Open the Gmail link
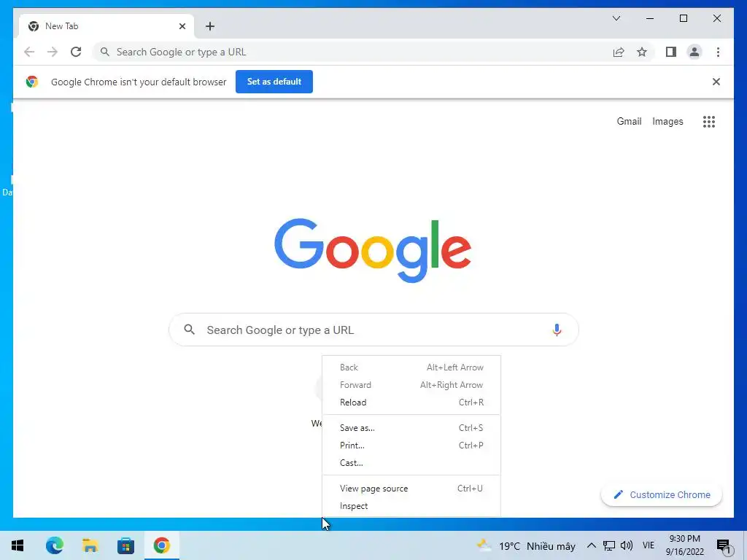Image resolution: width=747 pixels, height=560 pixels. 629,122
